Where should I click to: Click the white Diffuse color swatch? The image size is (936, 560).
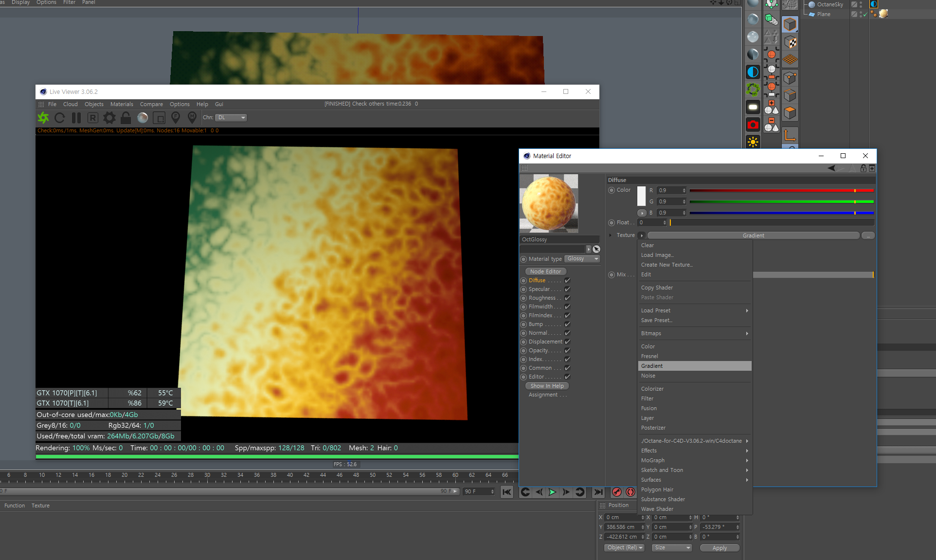641,196
